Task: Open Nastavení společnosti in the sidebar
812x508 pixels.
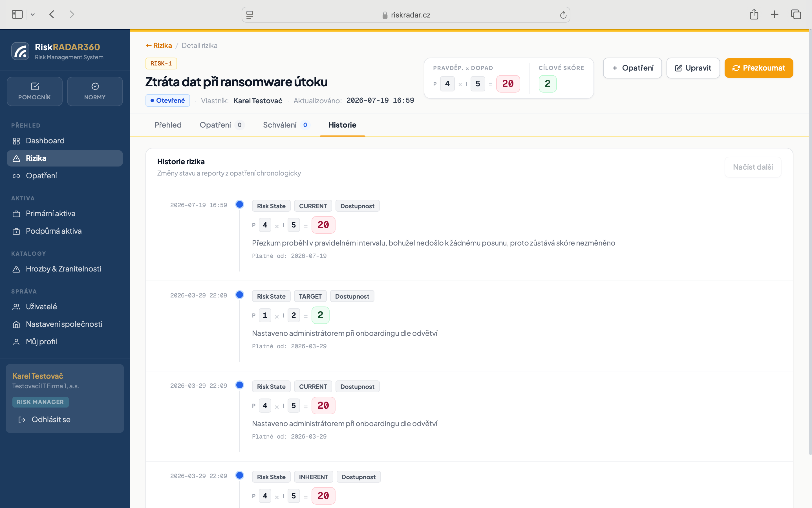Action: 65,324
